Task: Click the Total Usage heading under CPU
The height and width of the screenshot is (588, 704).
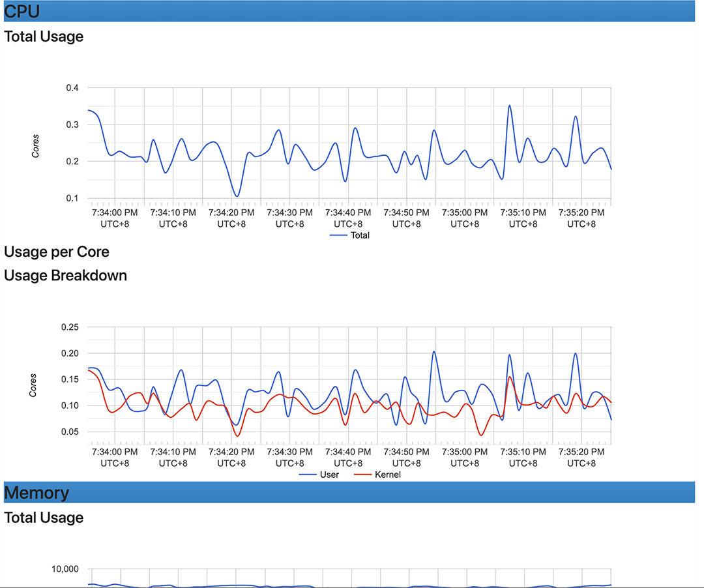Action: [44, 37]
